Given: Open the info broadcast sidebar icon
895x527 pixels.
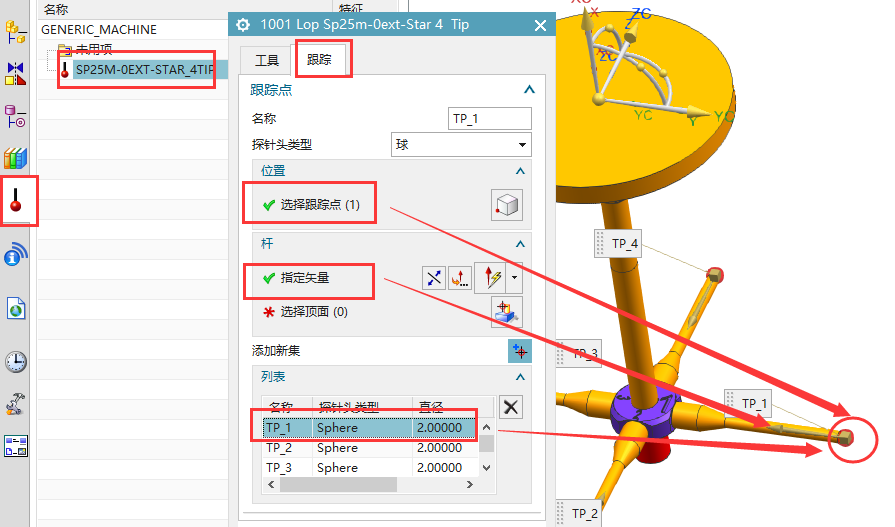Looking at the screenshot, I should pos(15,255).
